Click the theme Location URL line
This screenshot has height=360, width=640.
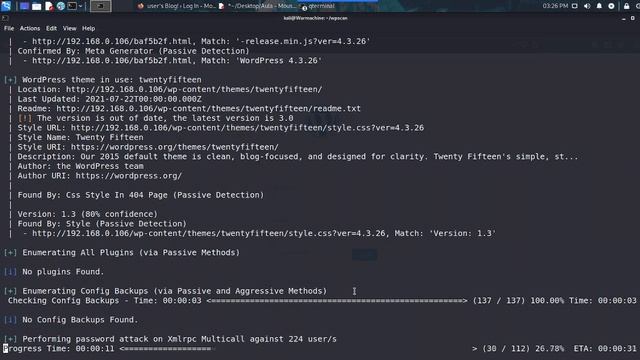tap(170, 89)
